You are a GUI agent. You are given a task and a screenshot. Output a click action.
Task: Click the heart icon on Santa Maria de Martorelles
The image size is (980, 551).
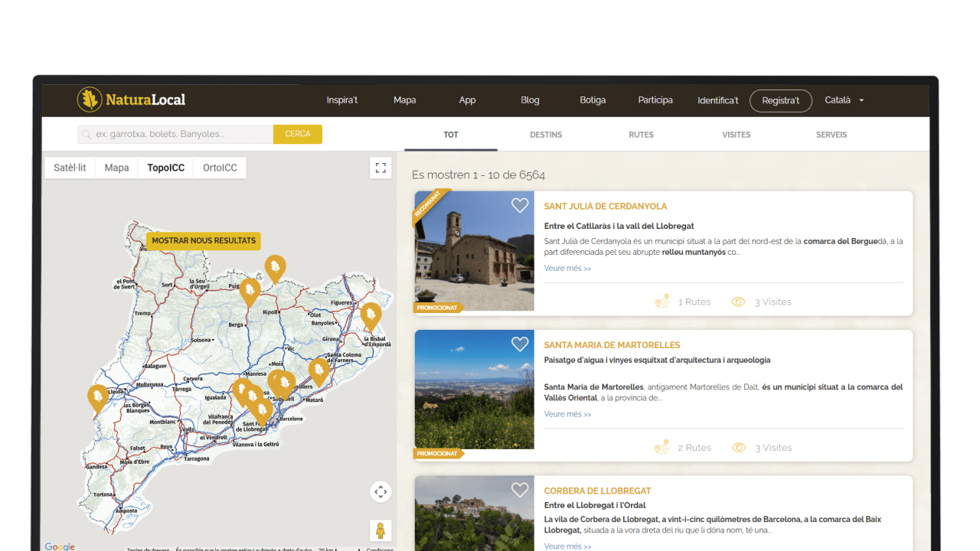pos(520,344)
